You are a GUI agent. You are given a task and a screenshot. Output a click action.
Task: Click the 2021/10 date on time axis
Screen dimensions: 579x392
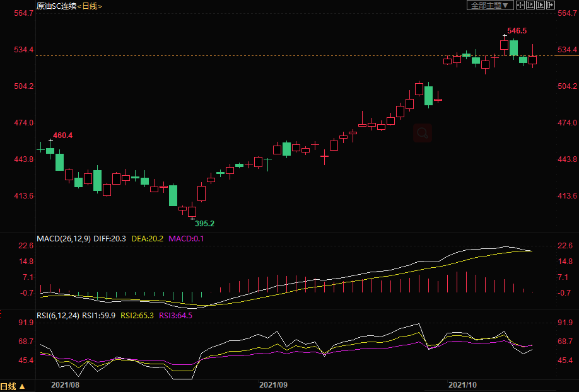462,384
